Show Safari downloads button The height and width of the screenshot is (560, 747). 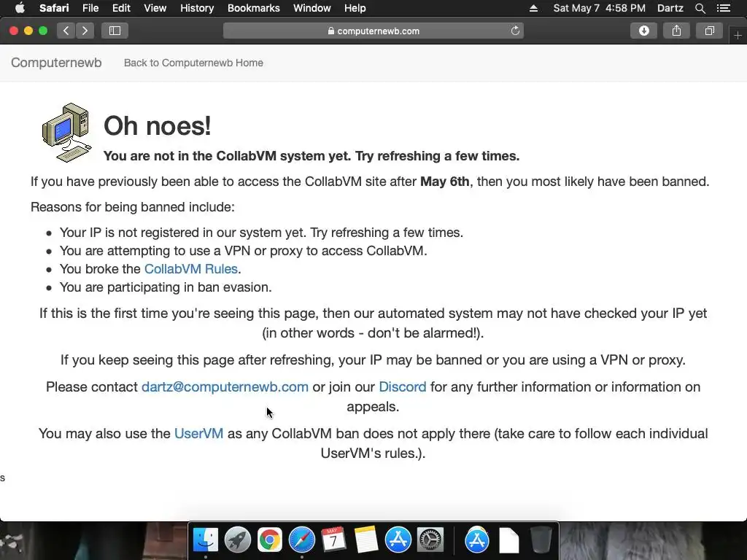click(x=643, y=31)
